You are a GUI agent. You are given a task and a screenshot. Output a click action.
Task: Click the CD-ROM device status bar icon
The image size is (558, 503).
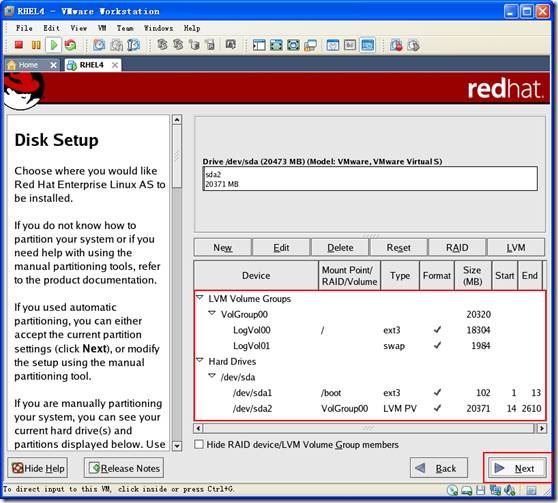(x=452, y=491)
